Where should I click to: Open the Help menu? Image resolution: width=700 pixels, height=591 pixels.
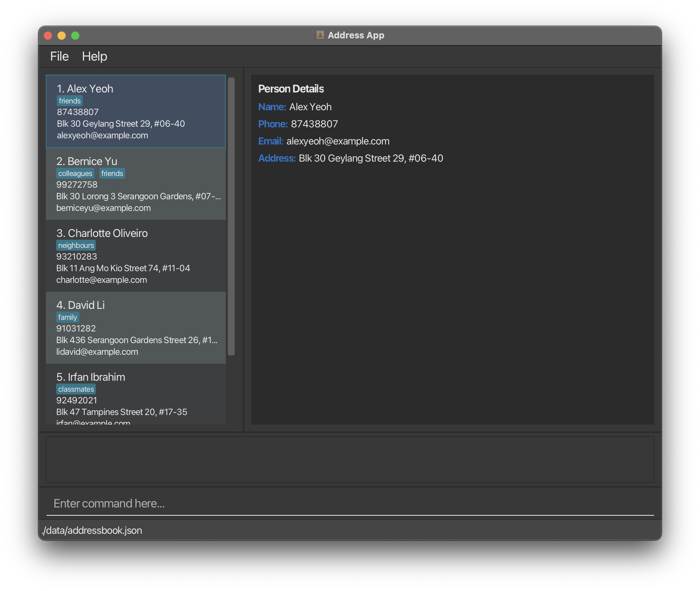pyautogui.click(x=94, y=56)
